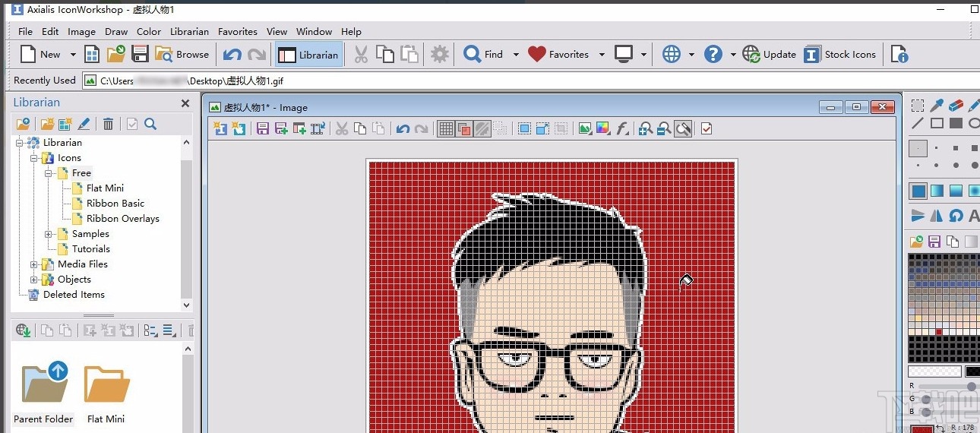Select Tutorials in the tree
Viewport: 980px width, 433px height.
coord(91,248)
